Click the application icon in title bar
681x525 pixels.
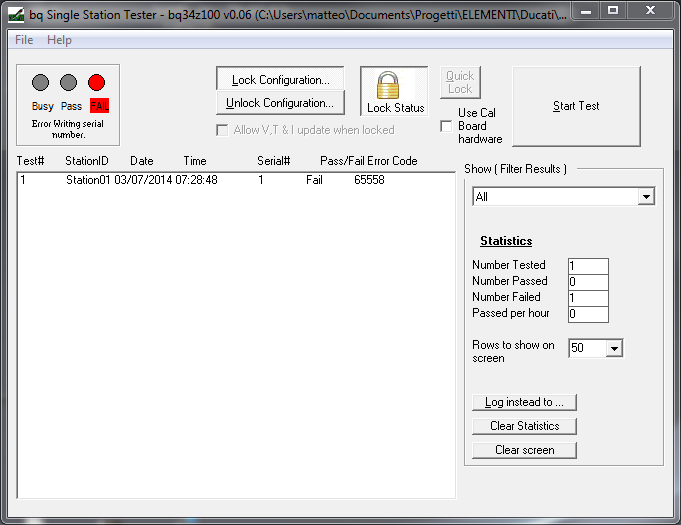(x=17, y=15)
